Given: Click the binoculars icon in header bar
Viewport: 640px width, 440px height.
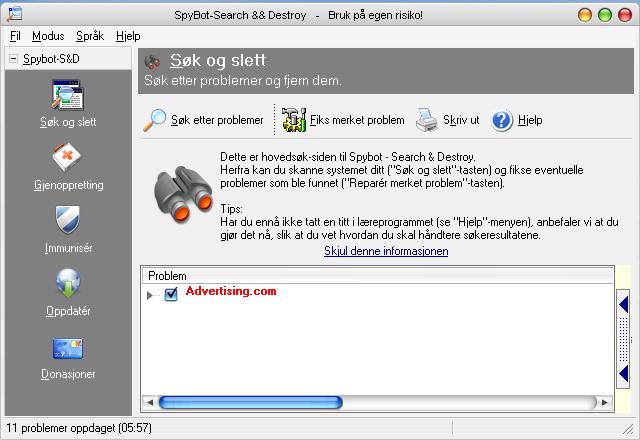Looking at the screenshot, I should click(152, 62).
